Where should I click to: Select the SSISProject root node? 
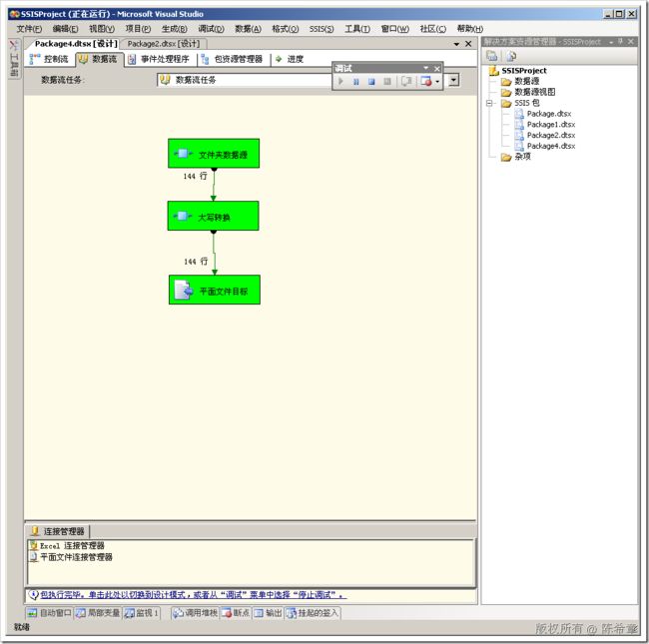pos(523,71)
